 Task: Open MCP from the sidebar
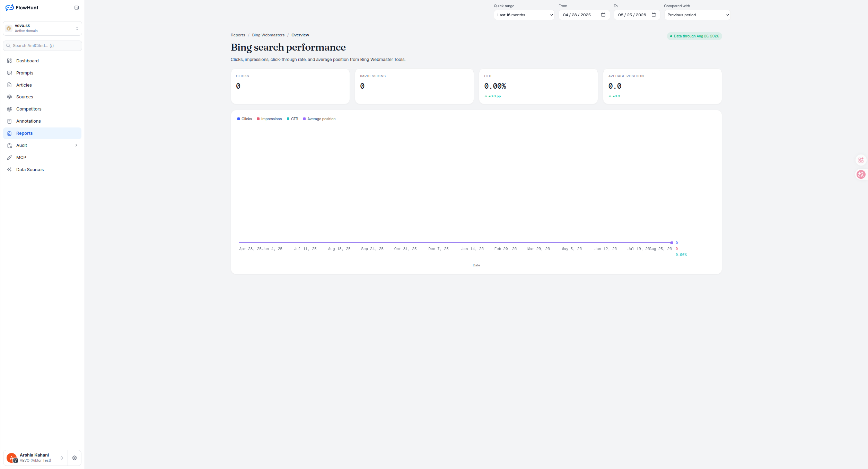point(42,158)
